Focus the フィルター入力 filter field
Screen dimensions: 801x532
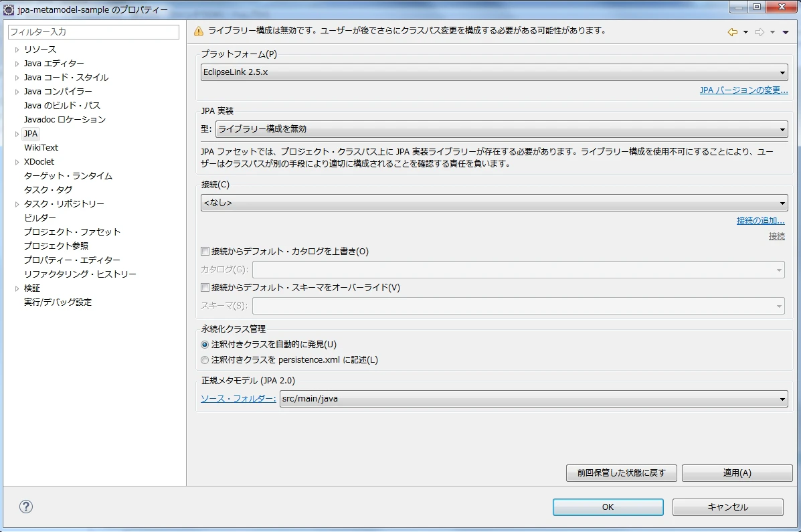tap(94, 31)
